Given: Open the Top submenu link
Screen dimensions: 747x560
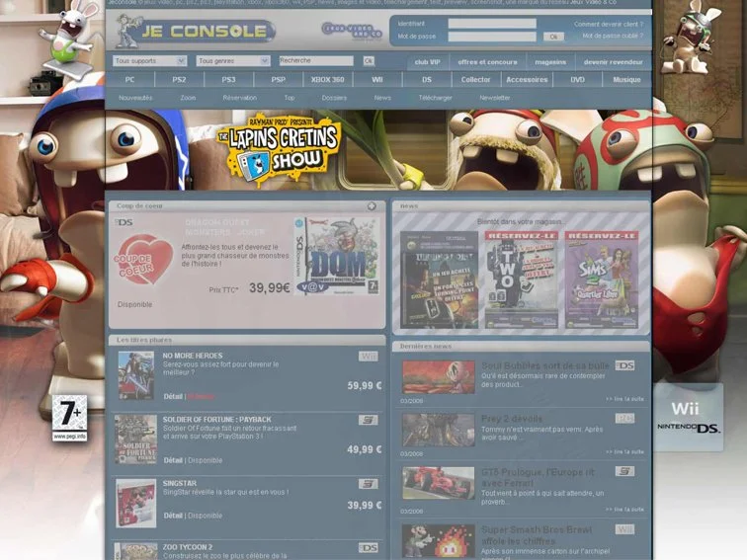Looking at the screenshot, I should 290,98.
